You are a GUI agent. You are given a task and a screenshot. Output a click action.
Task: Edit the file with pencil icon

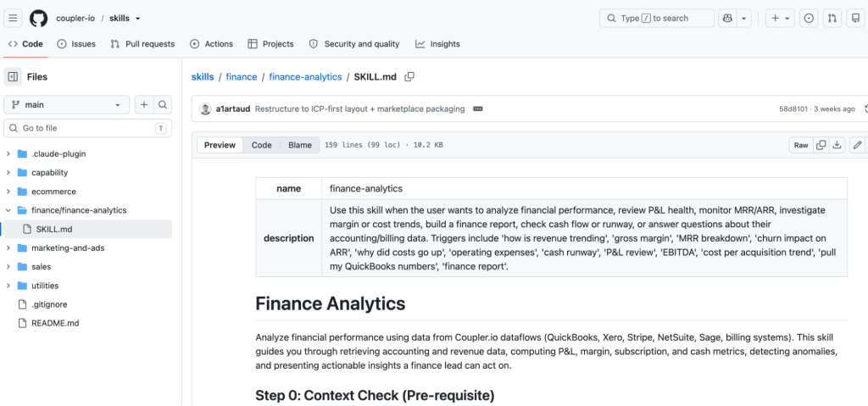tap(858, 145)
